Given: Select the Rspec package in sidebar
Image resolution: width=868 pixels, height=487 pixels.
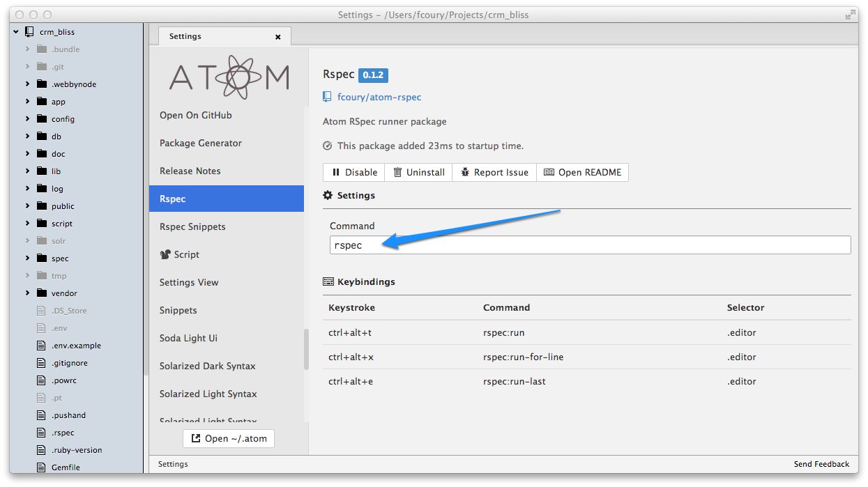Looking at the screenshot, I should tap(227, 199).
